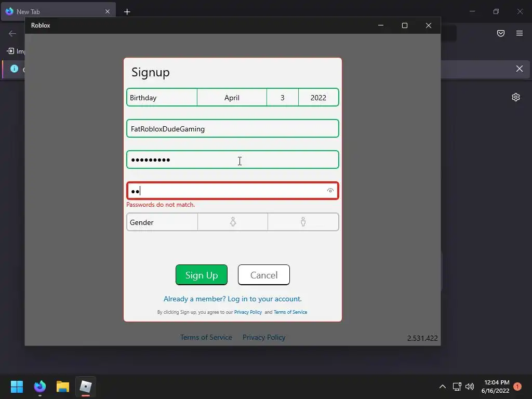This screenshot has height=399, width=532.
Task: Dismiss the browser info notification bar
Action: (520, 69)
